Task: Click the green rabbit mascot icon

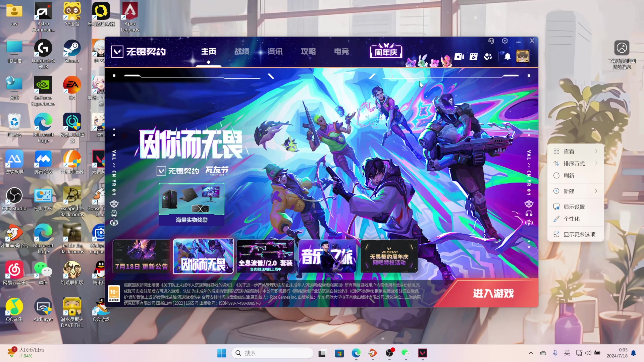Action: tap(423, 61)
